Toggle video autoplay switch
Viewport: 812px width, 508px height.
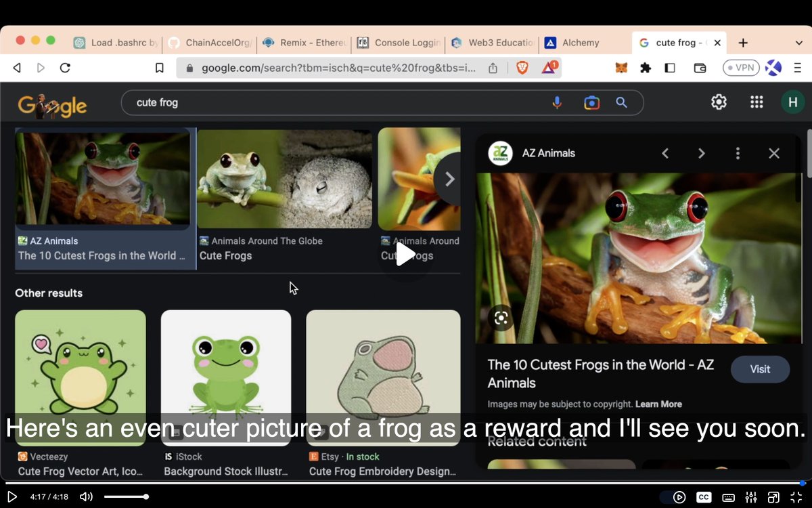pyautogui.click(x=673, y=497)
